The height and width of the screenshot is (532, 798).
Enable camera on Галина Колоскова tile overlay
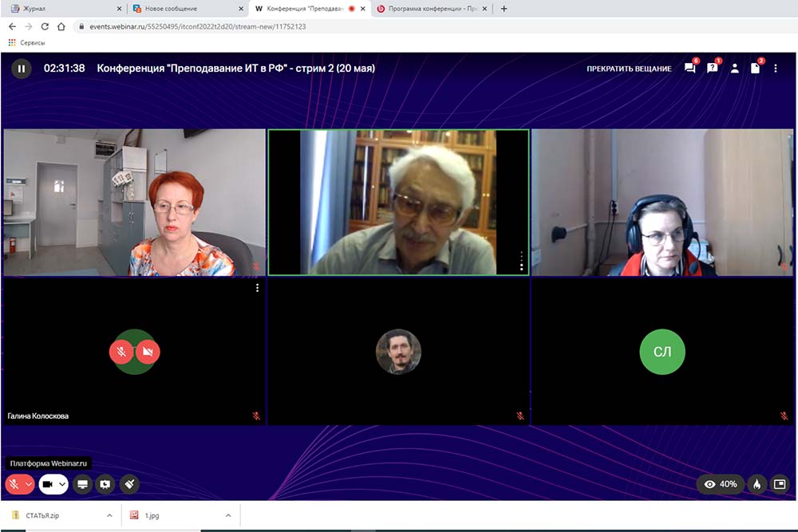pyautogui.click(x=148, y=352)
